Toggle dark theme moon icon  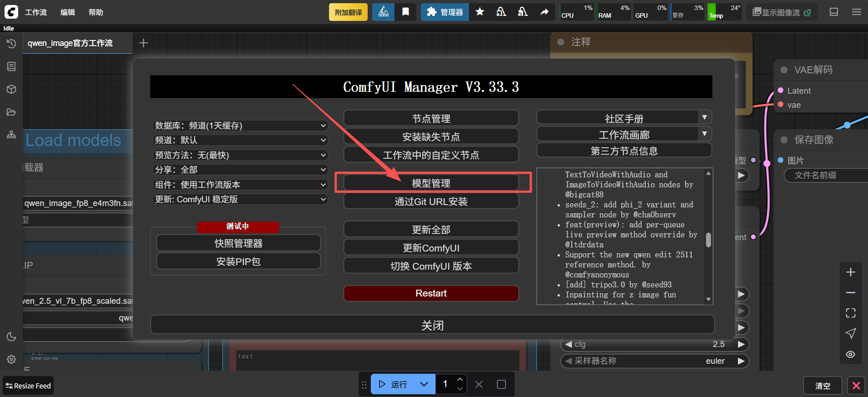click(11, 337)
